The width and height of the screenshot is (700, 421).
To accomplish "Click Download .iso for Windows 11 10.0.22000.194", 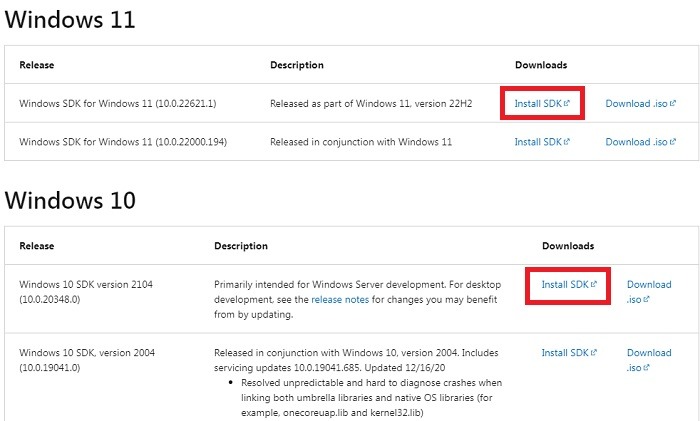I will pos(641,142).
